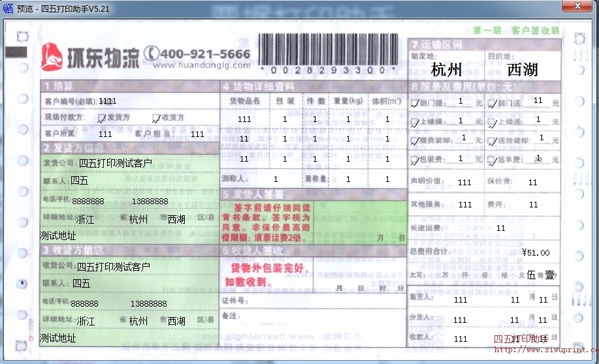The height and width of the screenshot is (364, 599).
Task: Click the app icon in the title bar
Action: coord(8,8)
